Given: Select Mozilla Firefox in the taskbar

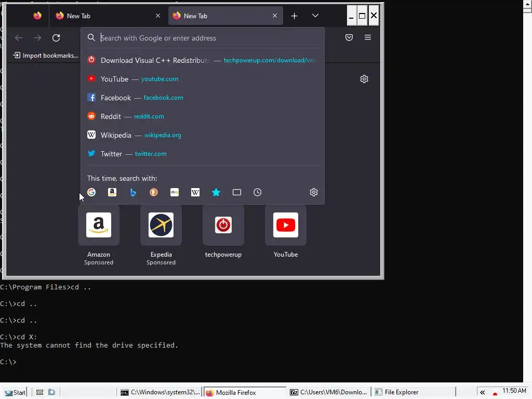Looking at the screenshot, I should pyautogui.click(x=245, y=392).
